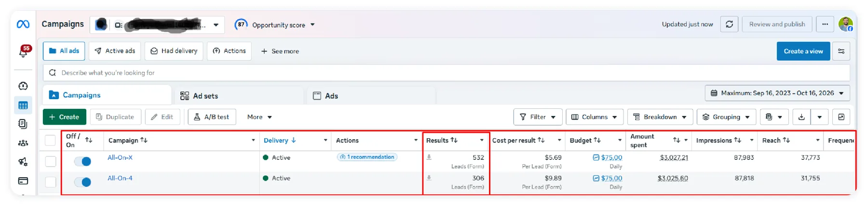Edit All-On-4 $75.00 budget

tap(608, 178)
